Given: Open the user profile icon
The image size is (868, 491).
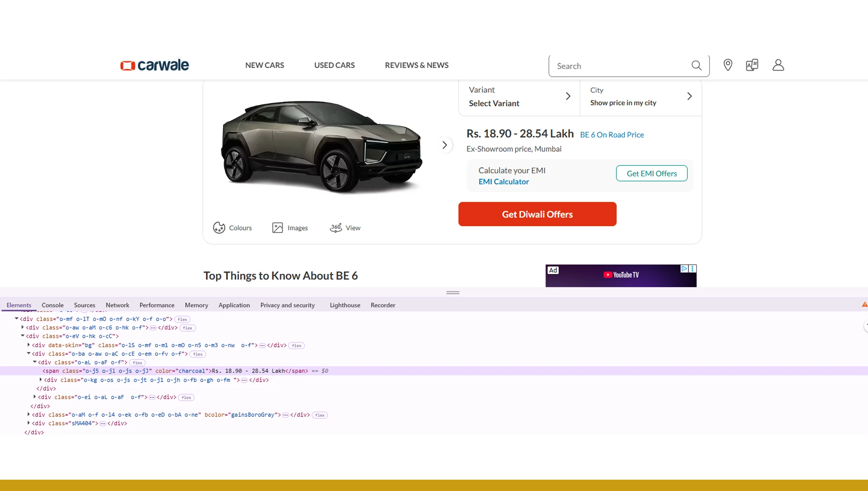Looking at the screenshot, I should pyautogui.click(x=778, y=65).
